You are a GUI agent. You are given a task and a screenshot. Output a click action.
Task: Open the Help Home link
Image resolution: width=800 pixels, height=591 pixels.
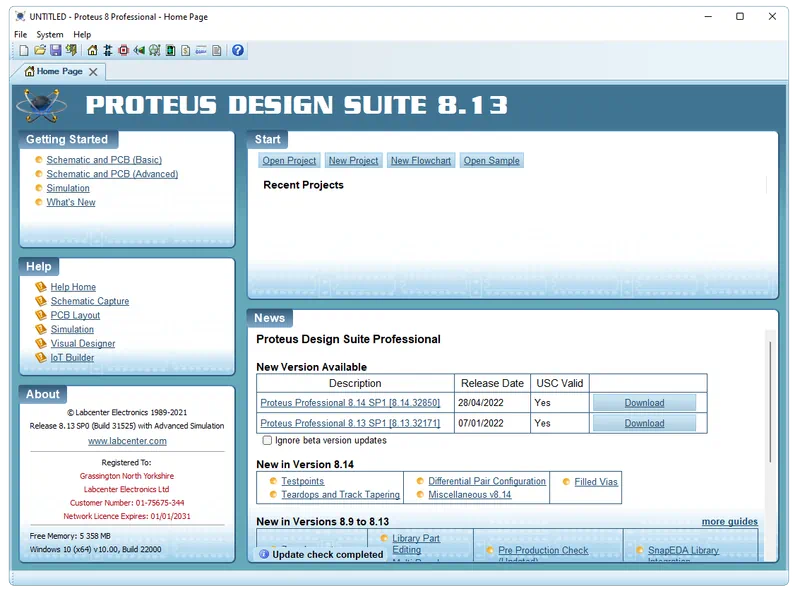coord(73,287)
